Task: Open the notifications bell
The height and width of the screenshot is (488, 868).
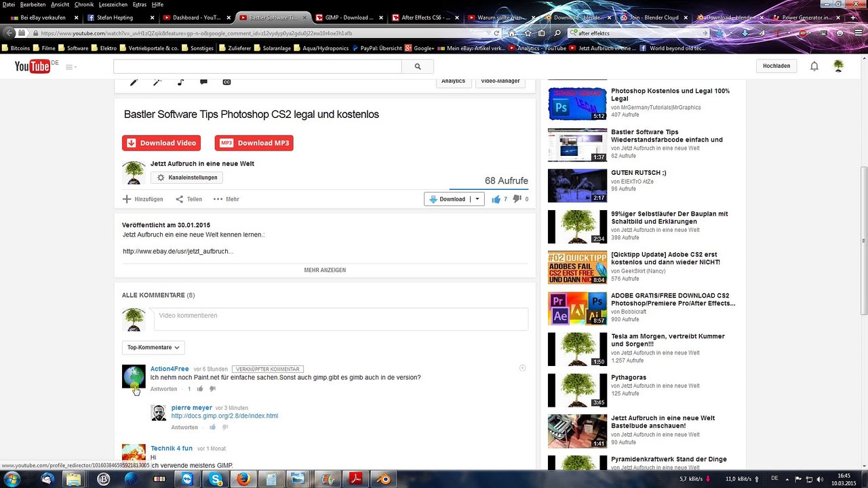Action: (x=814, y=66)
